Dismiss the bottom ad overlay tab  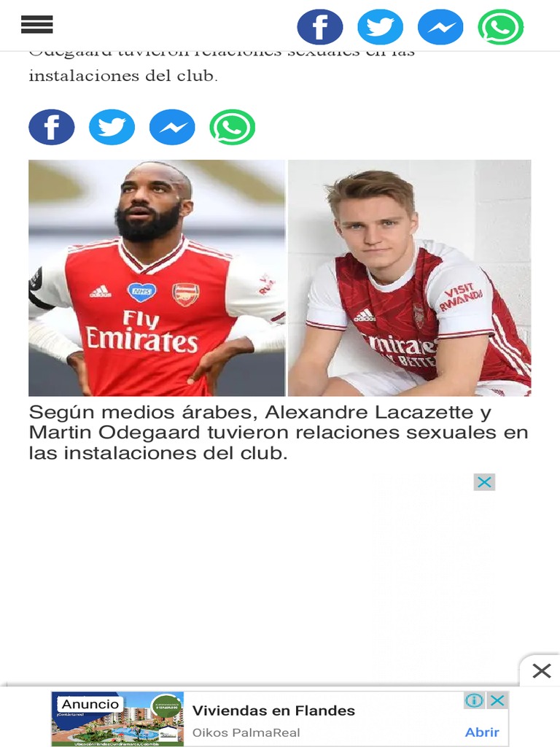(x=542, y=671)
